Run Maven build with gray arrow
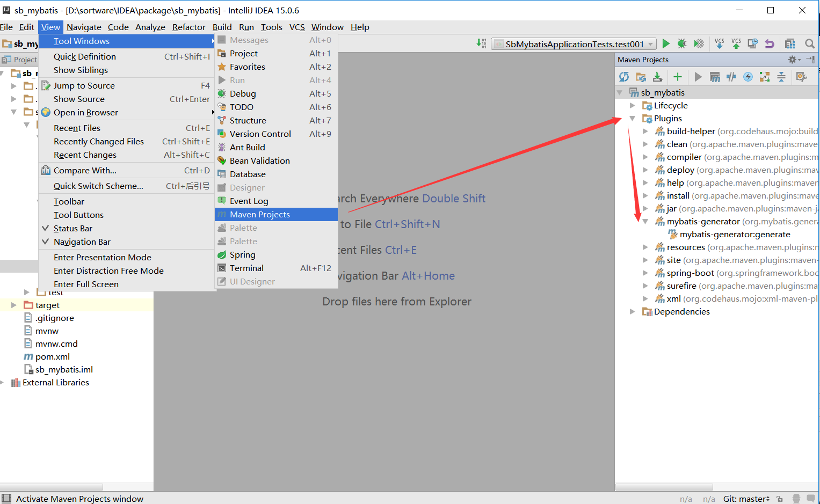This screenshot has height=504, width=820. coord(698,77)
